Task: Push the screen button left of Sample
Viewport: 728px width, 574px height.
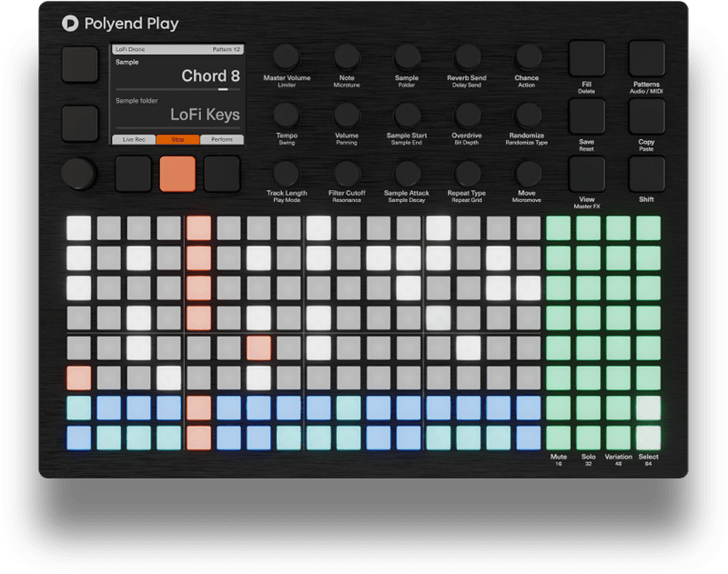Action: coord(80,65)
